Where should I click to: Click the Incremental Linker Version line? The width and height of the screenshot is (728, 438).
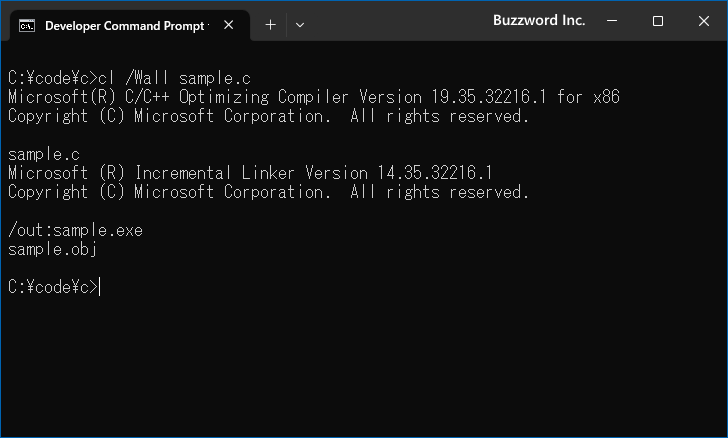click(250, 173)
